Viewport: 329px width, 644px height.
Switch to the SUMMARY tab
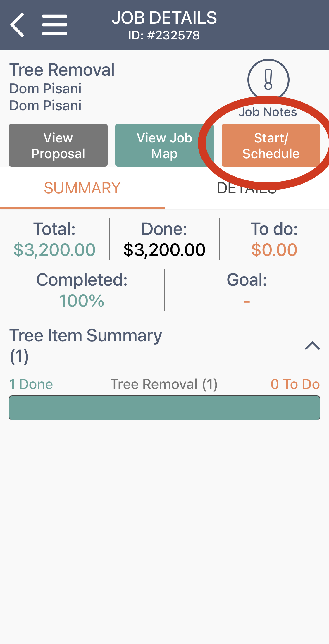click(82, 188)
